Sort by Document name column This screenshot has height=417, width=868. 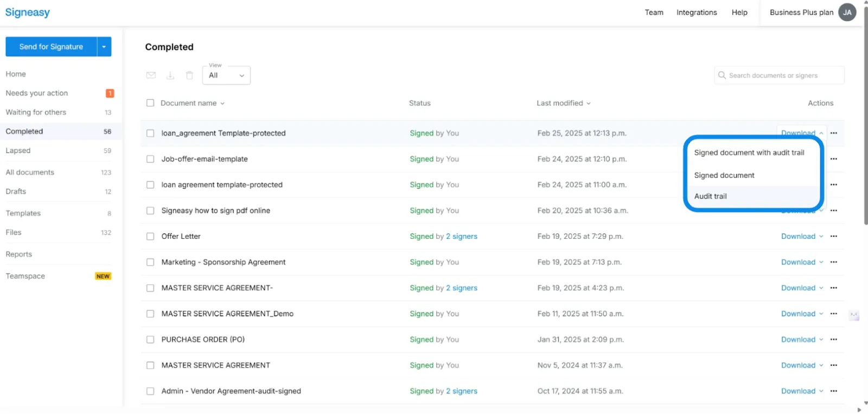pyautogui.click(x=193, y=103)
